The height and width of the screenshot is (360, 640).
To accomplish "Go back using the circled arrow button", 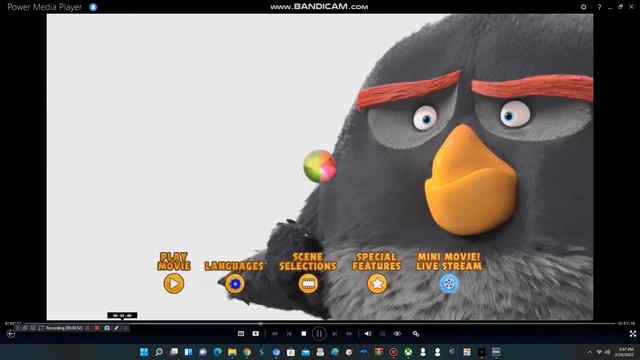I will tap(11, 334).
